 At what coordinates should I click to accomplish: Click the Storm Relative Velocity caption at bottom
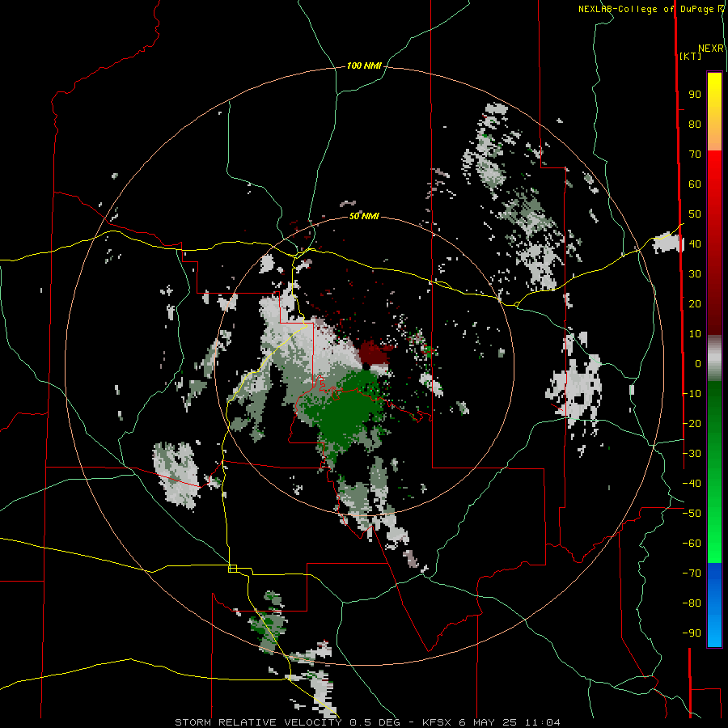click(367, 722)
